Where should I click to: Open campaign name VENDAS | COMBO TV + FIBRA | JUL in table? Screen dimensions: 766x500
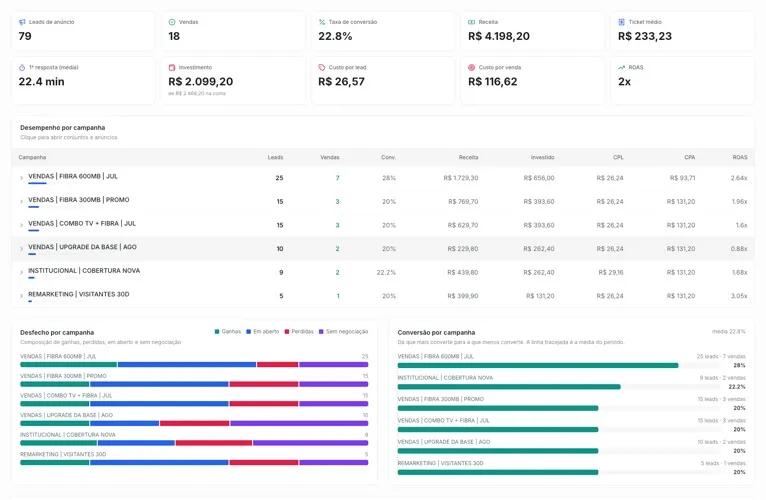[82, 223]
